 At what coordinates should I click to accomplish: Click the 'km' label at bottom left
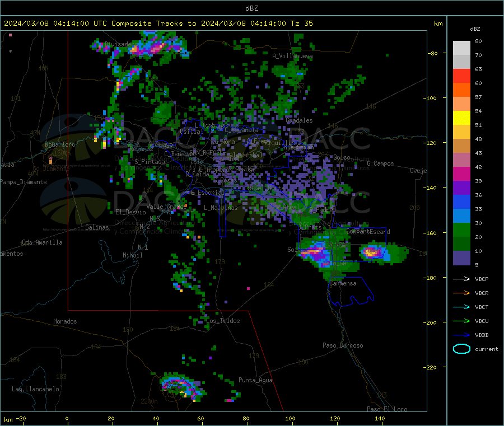coord(8,420)
